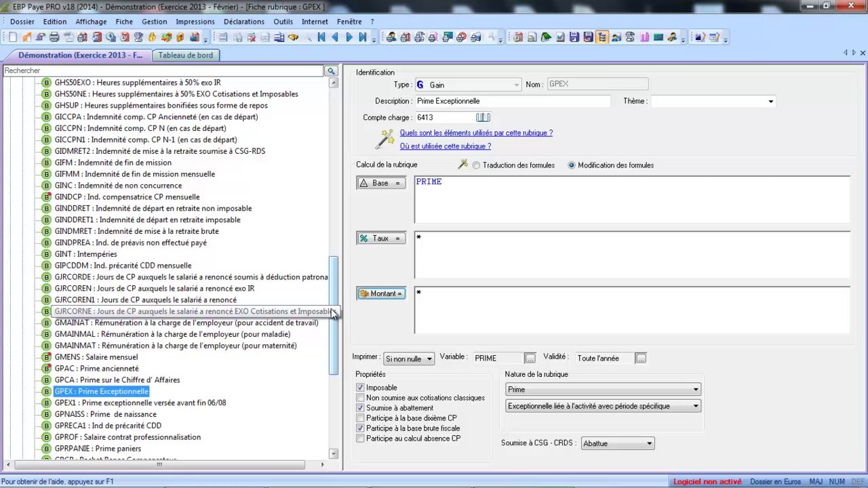Uncheck Participe à la base brute fiscale
The height and width of the screenshot is (488, 868).
coord(360,428)
